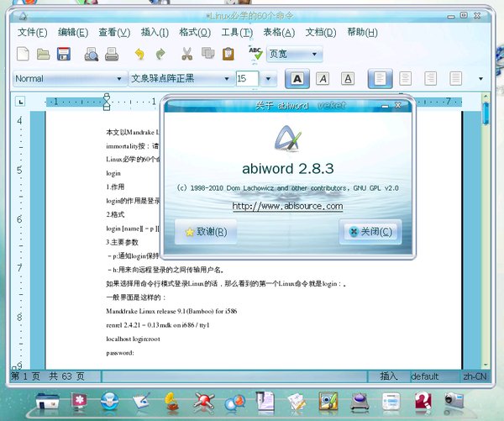Image resolution: width=504 pixels, height=421 pixels.
Task: Open the picture painting dock icon
Action: pos(328,401)
